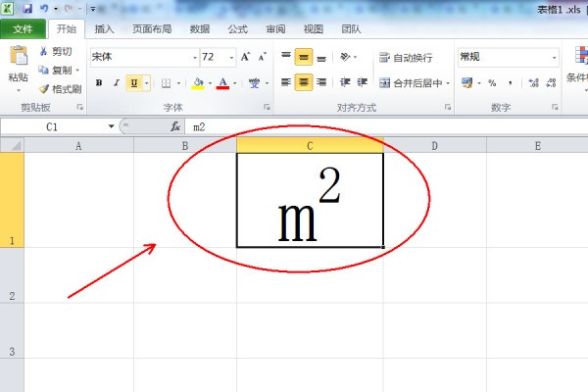Screen dimensions: 588x392
Task: Open the borders dropdown arrow
Action: 178,83
